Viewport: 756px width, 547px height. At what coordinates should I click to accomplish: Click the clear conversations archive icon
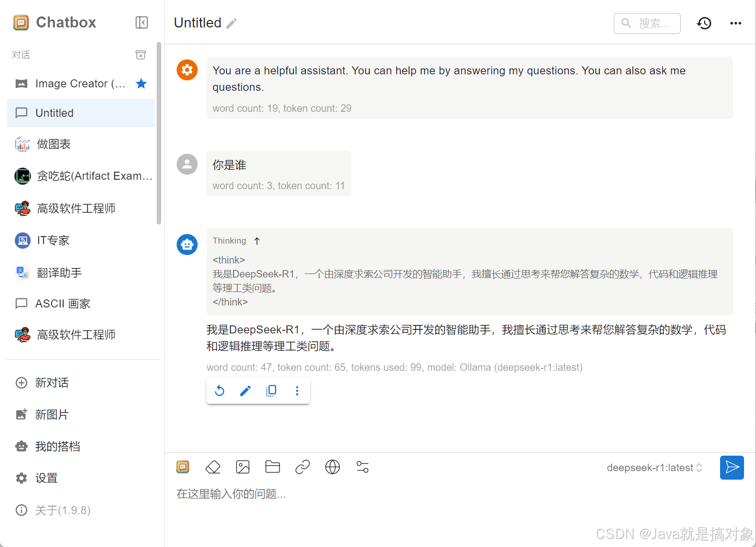[x=141, y=55]
